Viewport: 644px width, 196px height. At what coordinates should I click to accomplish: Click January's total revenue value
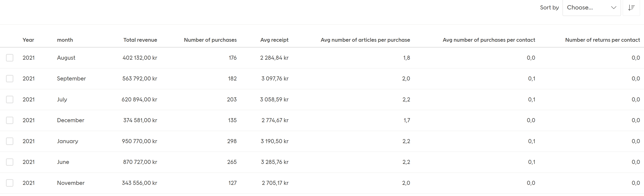click(139, 141)
